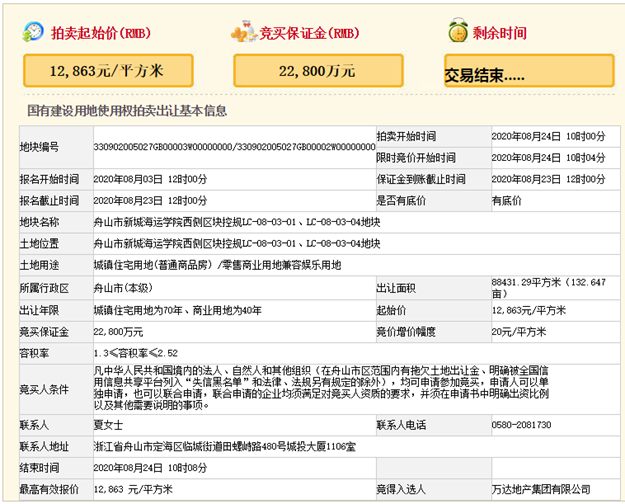This screenshot has height=504, width=625.
Task: Click the 起始价 value 12,863元/平方米
Action: (529, 311)
